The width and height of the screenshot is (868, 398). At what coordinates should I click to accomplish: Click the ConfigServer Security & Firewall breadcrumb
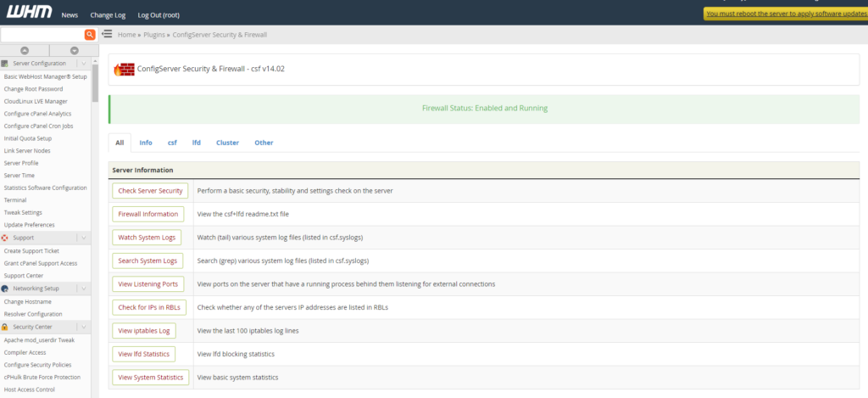point(220,35)
